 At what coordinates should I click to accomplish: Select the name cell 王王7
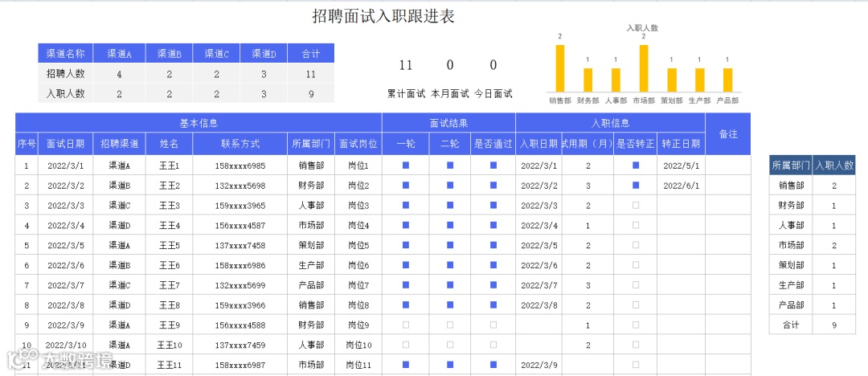coord(170,285)
